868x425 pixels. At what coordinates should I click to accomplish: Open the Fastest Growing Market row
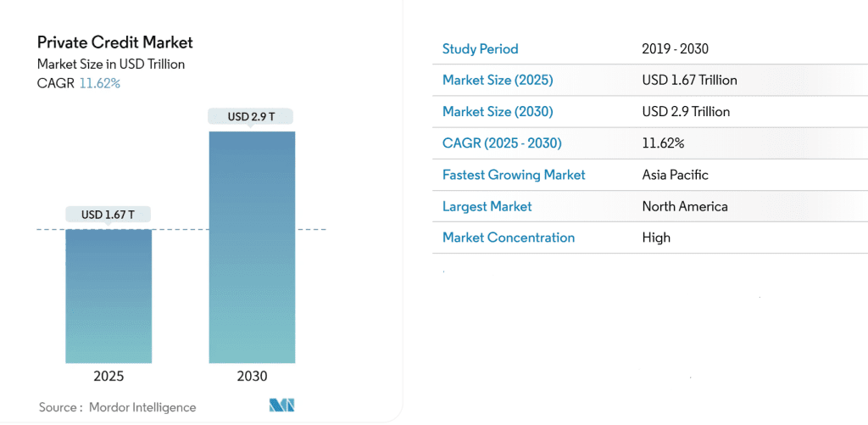(x=514, y=175)
